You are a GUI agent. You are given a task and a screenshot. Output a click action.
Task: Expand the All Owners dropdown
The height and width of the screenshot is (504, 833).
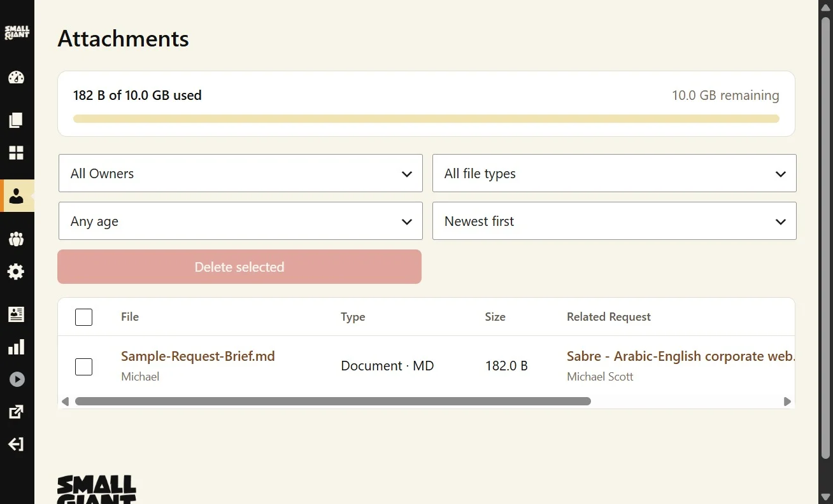pyautogui.click(x=241, y=173)
